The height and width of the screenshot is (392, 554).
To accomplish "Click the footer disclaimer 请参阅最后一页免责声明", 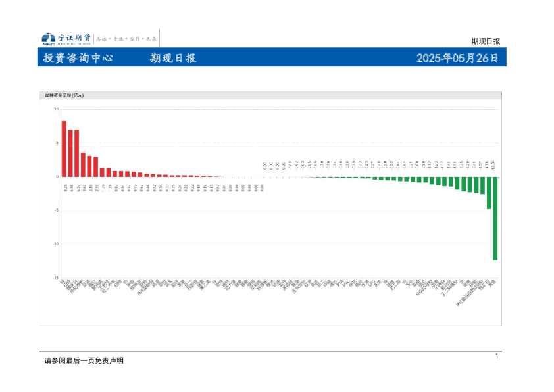I will [x=84, y=360].
